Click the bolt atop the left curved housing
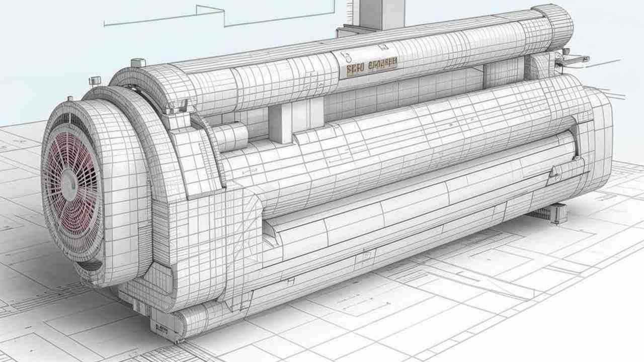Screen dimensions: 644x362 pos(138,63)
